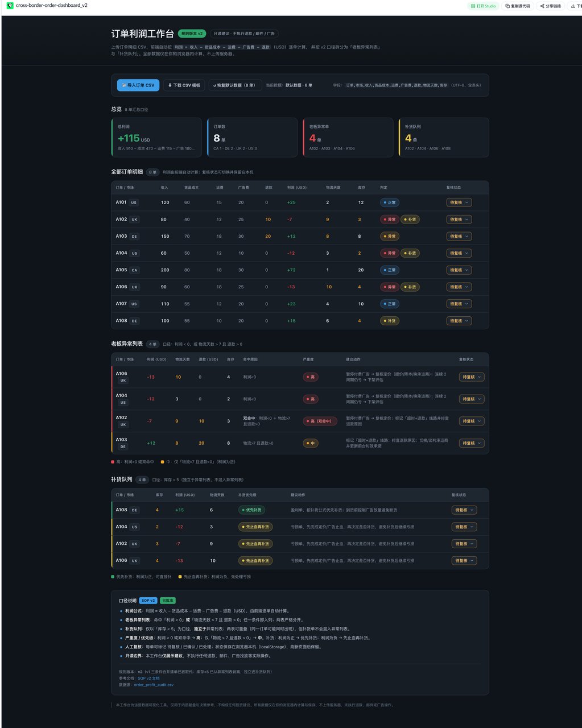The image size is (582, 728).
Task: Open the SOP v2 文档 link
Action: click(148, 678)
